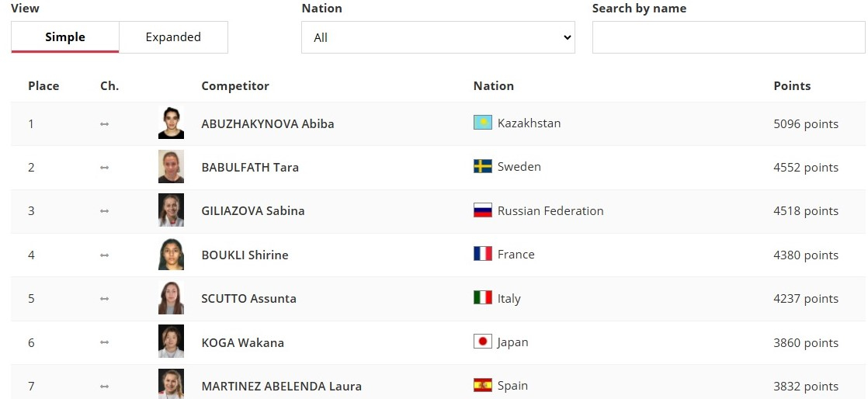The width and height of the screenshot is (868, 399).
Task: Switch to the Expanded view tab
Action: pos(173,37)
